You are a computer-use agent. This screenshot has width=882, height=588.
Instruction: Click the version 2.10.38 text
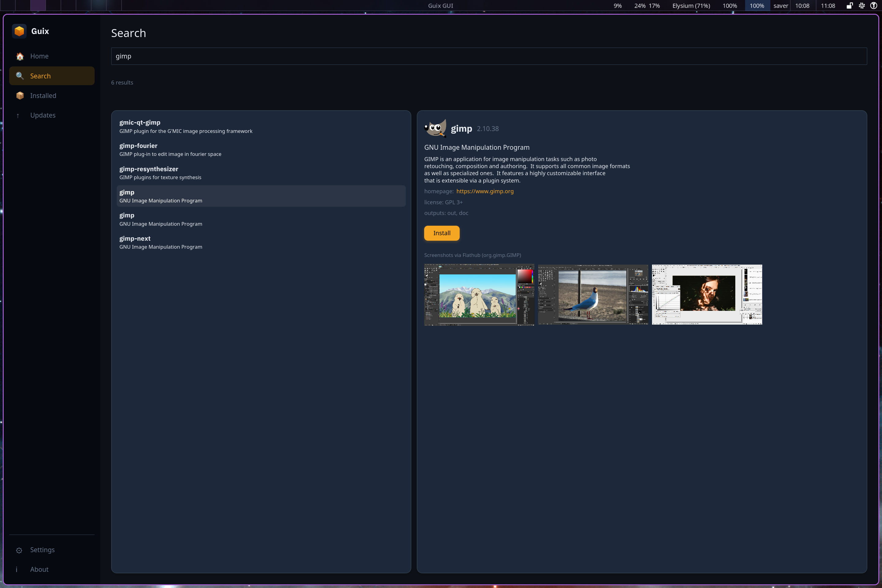tap(488, 129)
